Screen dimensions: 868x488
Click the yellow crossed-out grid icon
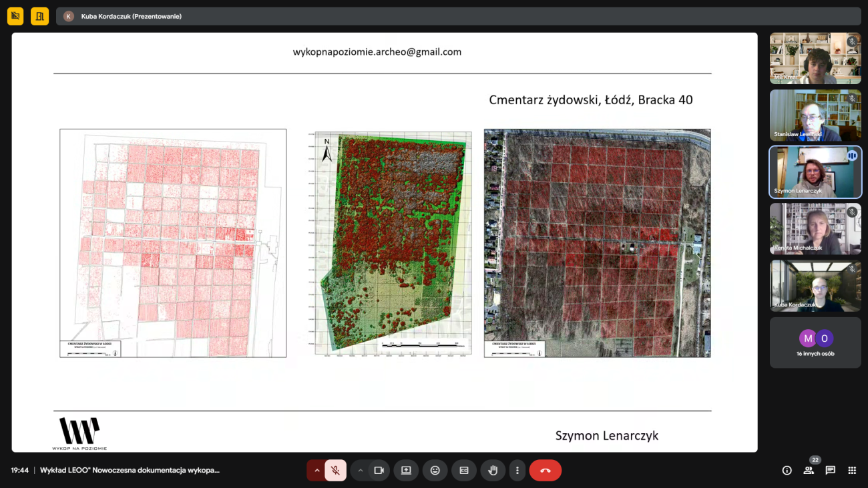click(x=15, y=16)
